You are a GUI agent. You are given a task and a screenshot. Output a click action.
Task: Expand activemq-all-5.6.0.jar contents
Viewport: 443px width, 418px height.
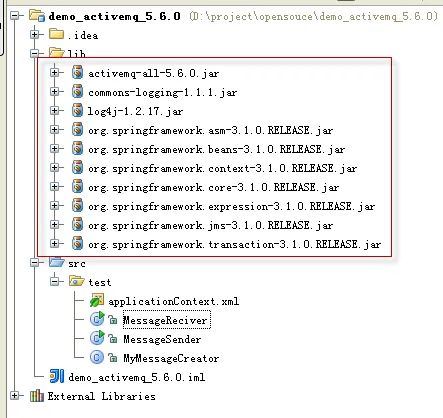click(55, 72)
